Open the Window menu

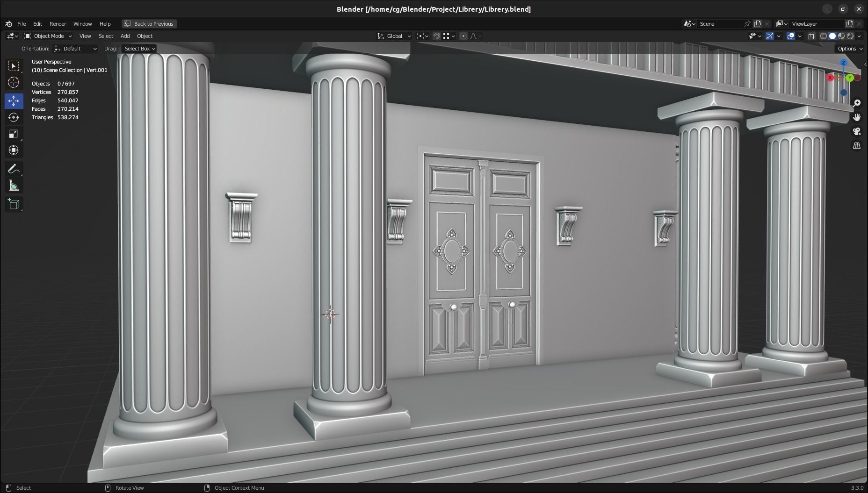pos(82,24)
